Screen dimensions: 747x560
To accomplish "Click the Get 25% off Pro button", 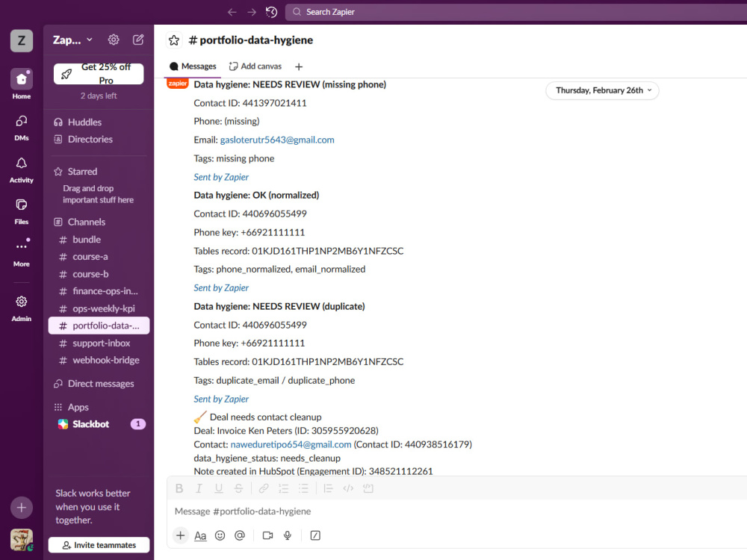I will [x=99, y=74].
